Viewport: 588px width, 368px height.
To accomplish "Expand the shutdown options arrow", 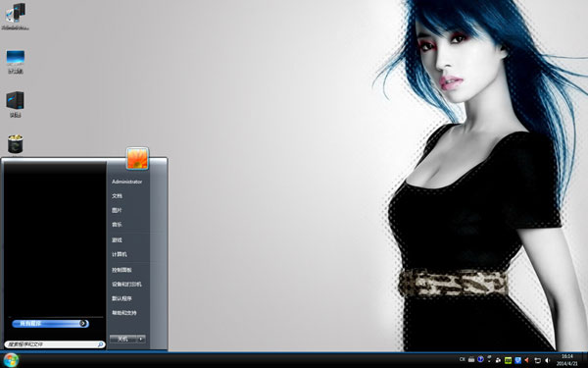I will 141,339.
